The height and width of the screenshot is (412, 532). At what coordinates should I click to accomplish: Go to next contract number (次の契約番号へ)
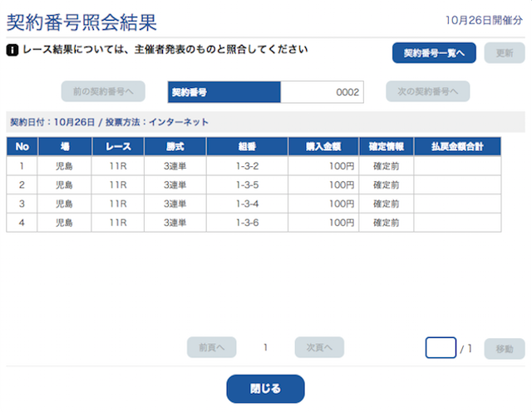click(427, 91)
